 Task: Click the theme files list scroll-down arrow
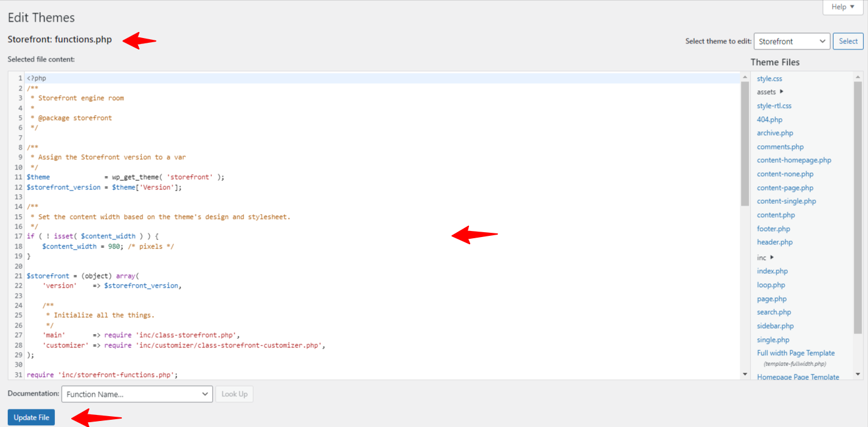point(858,375)
